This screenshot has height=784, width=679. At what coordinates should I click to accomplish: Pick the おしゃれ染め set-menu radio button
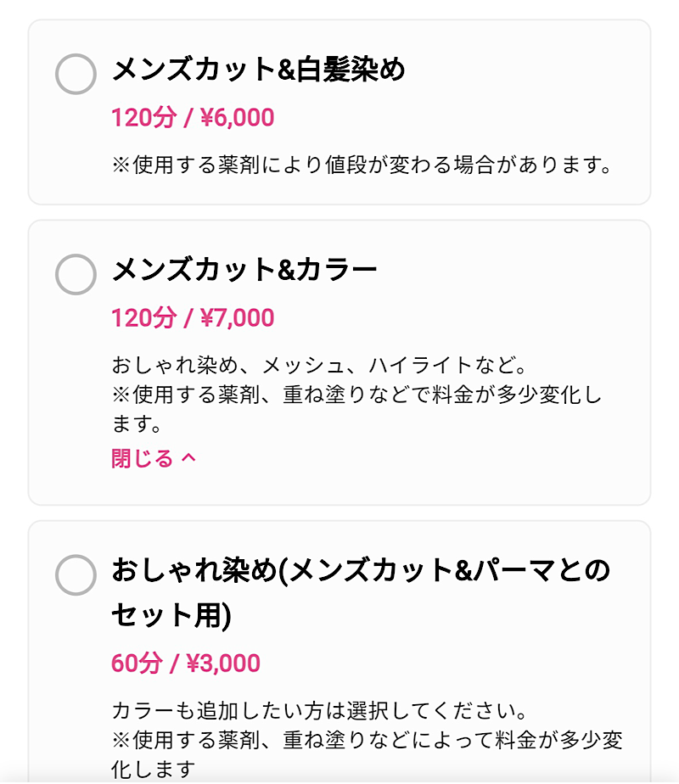pyautogui.click(x=76, y=575)
